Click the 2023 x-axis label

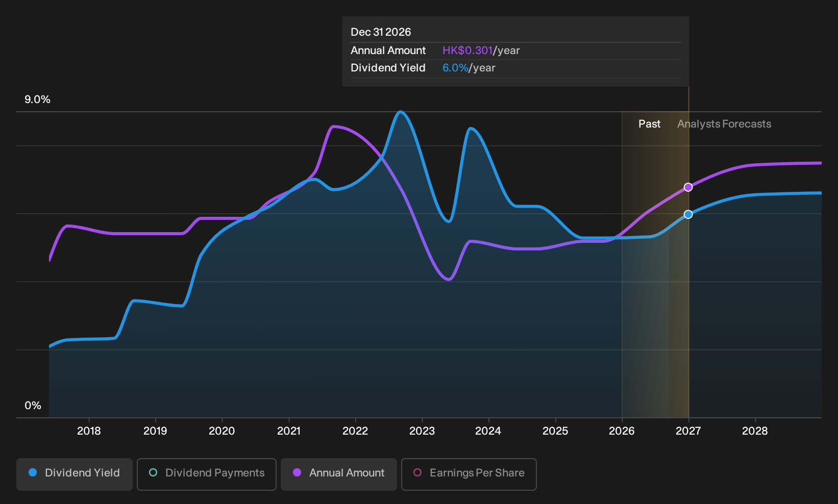tap(422, 431)
